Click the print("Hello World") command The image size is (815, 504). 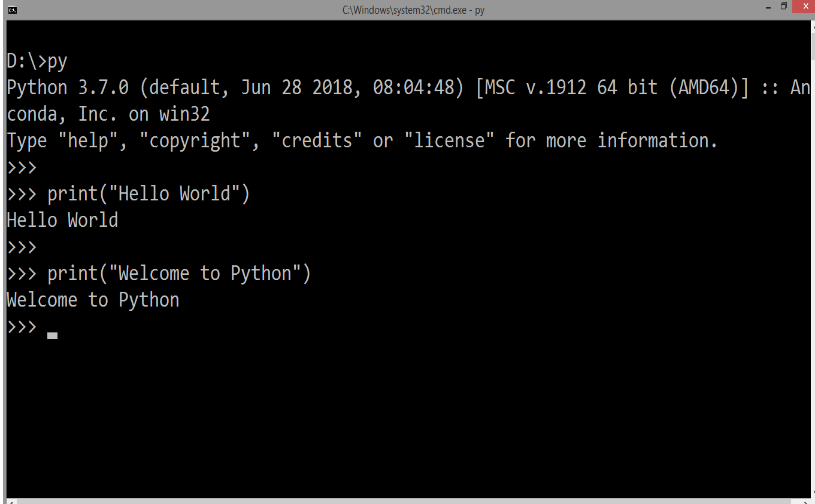point(149,194)
